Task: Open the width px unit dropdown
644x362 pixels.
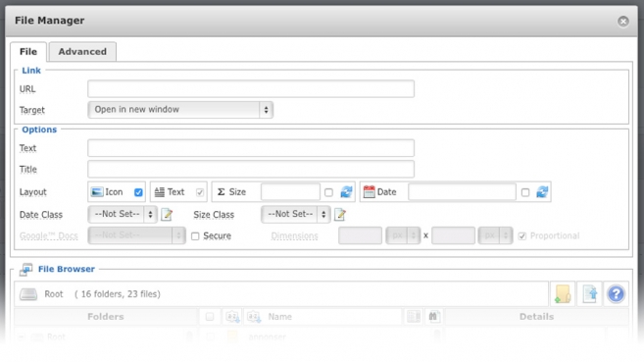Action: (x=403, y=235)
